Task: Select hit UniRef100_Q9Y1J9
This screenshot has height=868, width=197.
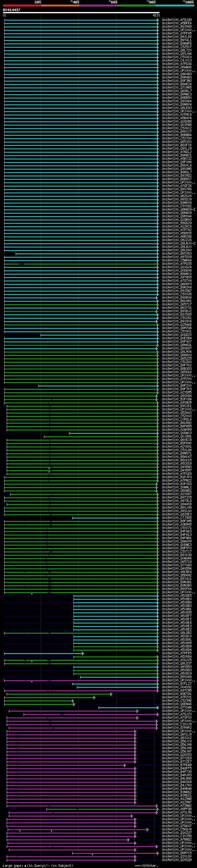Action: 177,734
